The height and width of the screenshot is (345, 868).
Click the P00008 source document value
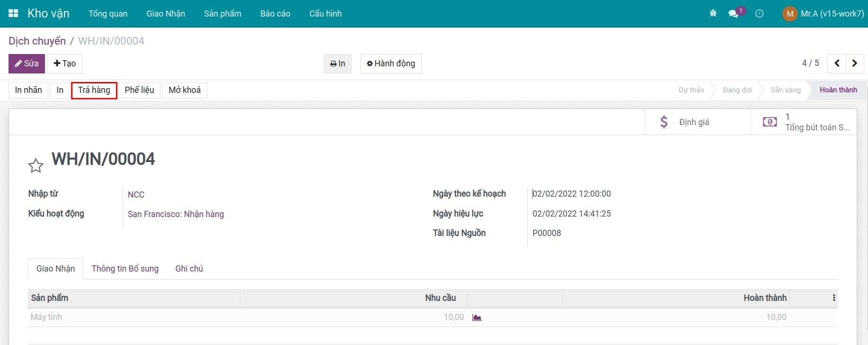tap(547, 233)
